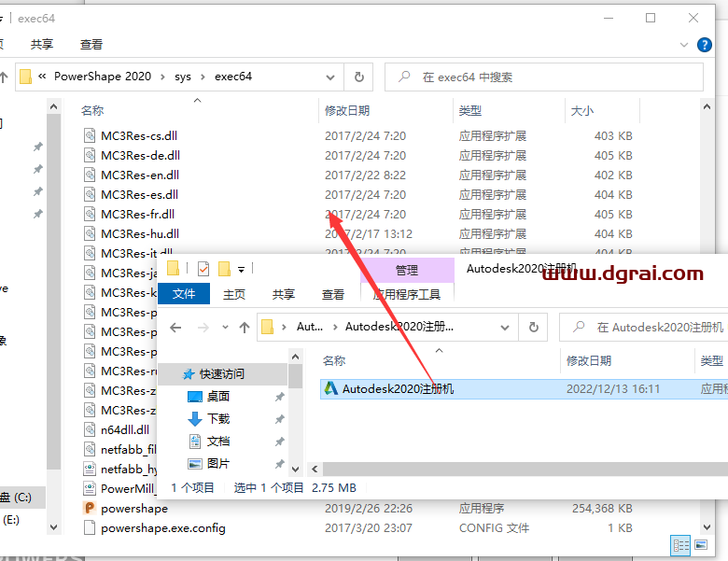
Task: Refresh the Autodesk2020注册机 folder
Action: point(534,328)
